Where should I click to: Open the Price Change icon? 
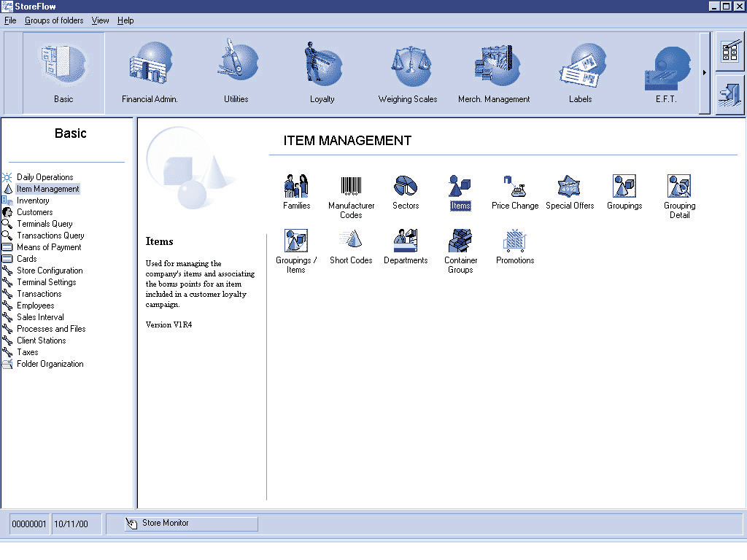(515, 187)
